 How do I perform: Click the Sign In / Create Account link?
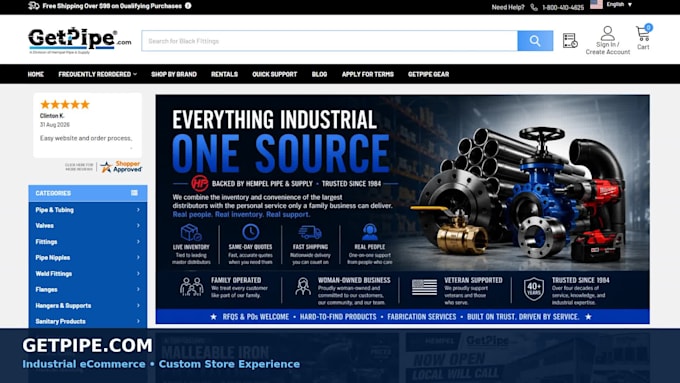pos(608,48)
